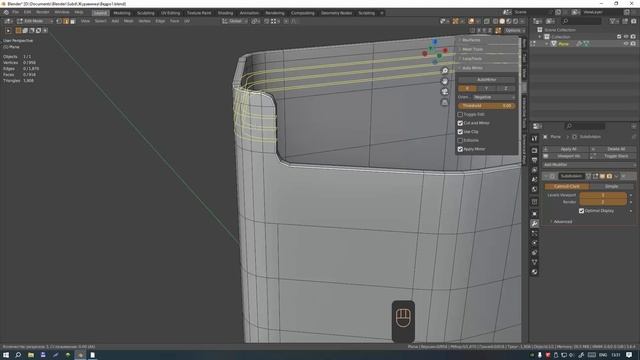
Task: Hide the Plane object in the outliner
Action: tap(626, 44)
